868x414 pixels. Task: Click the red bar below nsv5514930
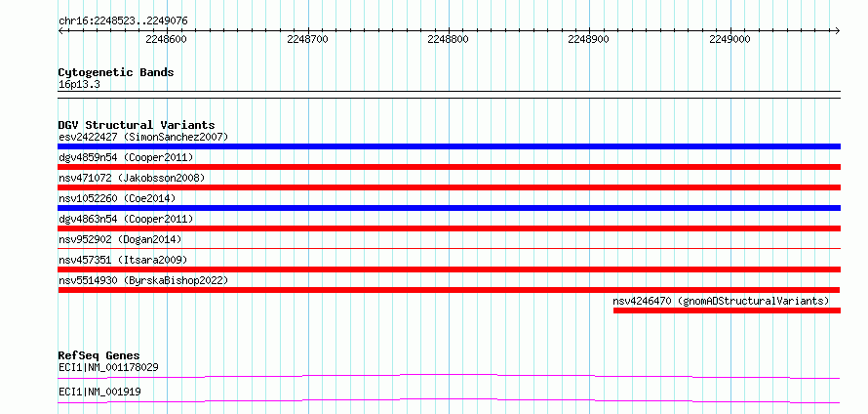(449, 290)
